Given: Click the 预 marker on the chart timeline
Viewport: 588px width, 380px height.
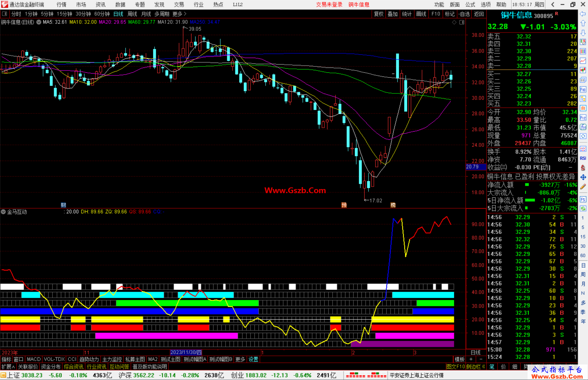Looking at the screenshot, I should (x=344, y=205).
